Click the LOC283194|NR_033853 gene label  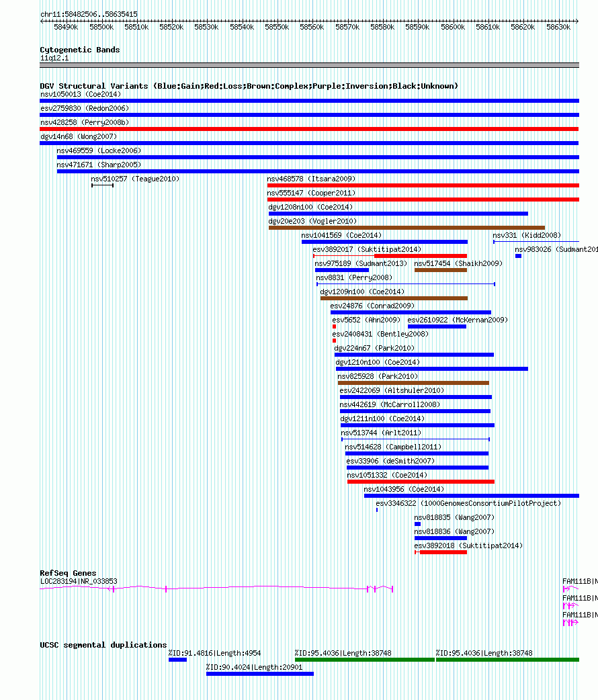click(79, 581)
